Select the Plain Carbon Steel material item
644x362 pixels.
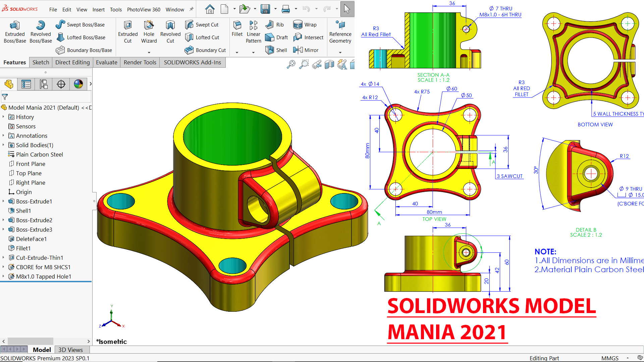click(35, 154)
